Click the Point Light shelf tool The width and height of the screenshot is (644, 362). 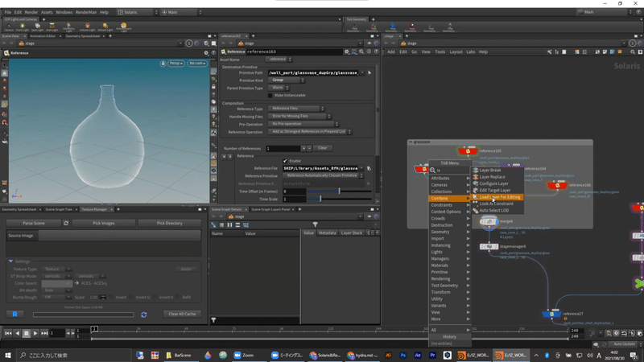[x=23, y=27]
